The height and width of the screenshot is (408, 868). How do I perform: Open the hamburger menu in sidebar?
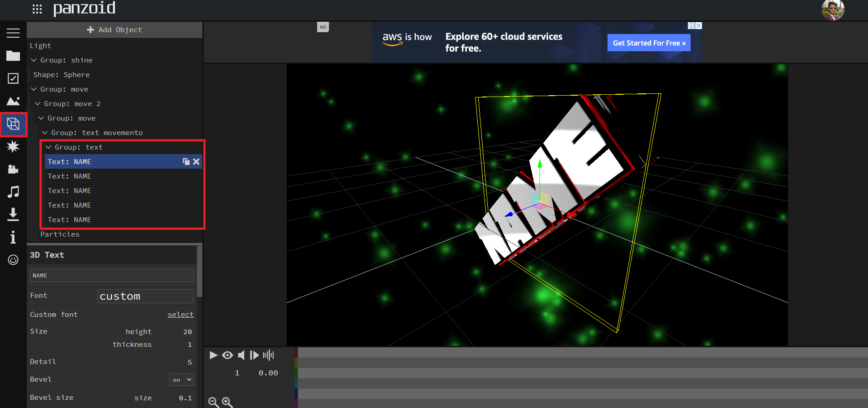coord(13,33)
